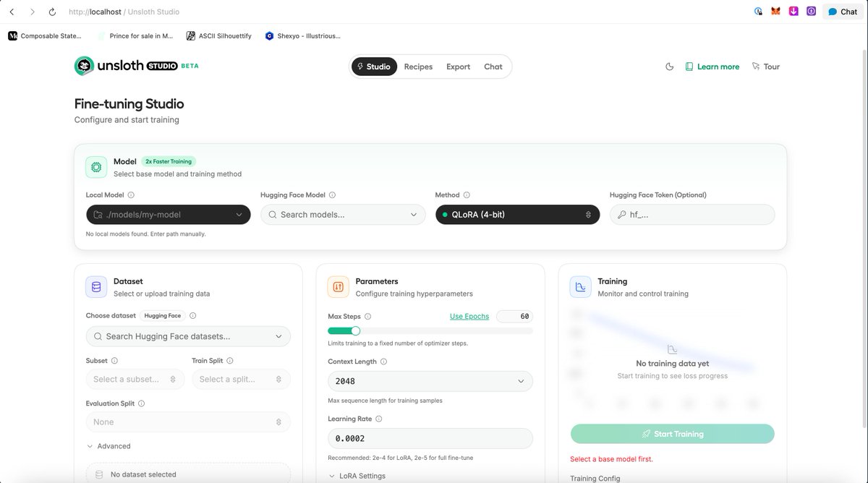
Task: Click Max Steps slider handle
Action: [x=355, y=330]
